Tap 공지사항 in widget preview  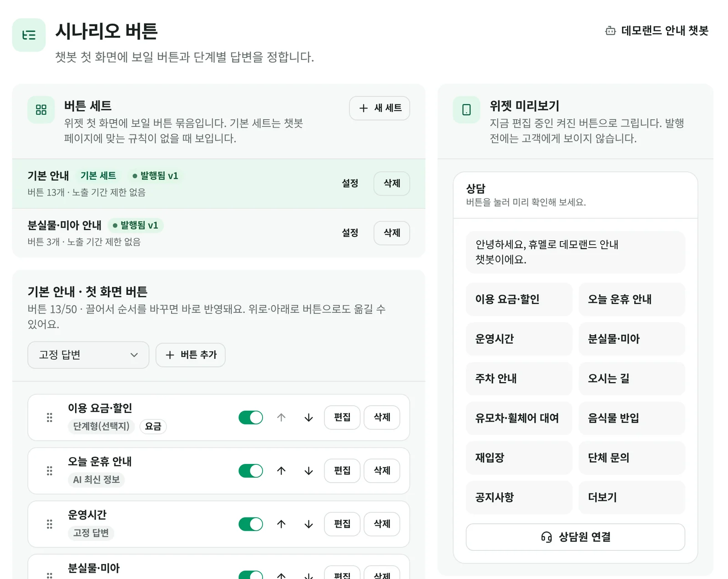coord(519,497)
